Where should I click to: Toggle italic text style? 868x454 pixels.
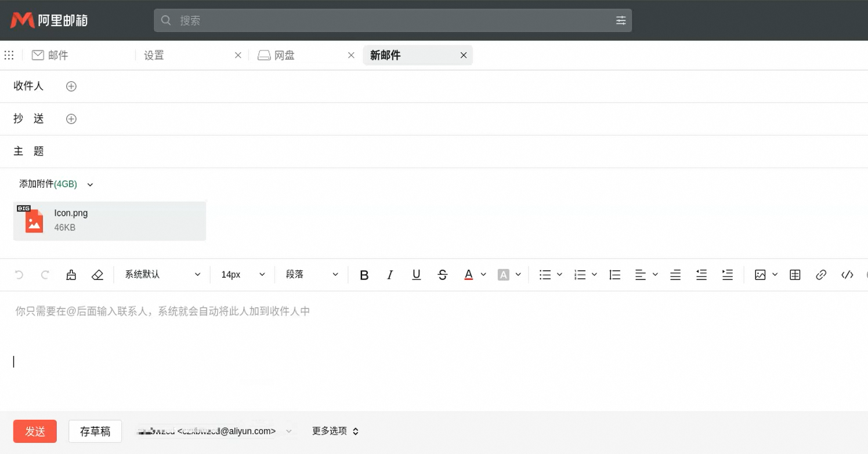click(390, 275)
